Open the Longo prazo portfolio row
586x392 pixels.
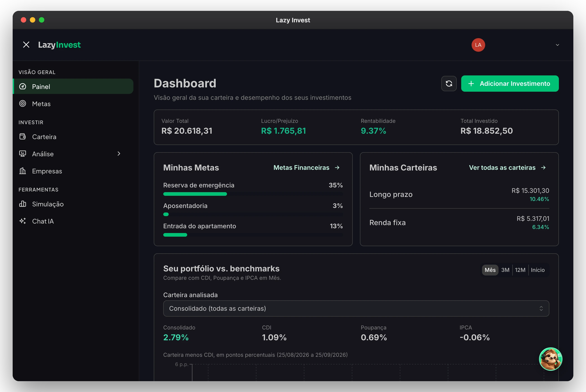[x=459, y=194]
